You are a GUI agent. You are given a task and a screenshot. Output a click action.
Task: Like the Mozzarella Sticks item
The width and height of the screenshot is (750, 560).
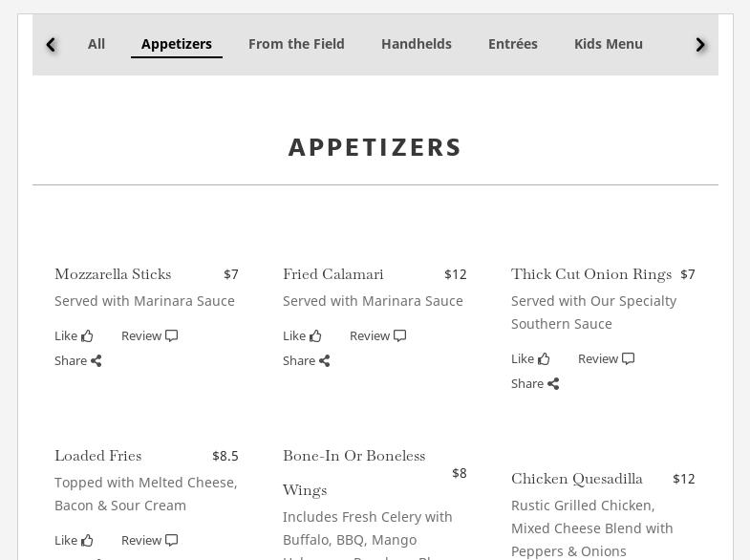tap(74, 335)
